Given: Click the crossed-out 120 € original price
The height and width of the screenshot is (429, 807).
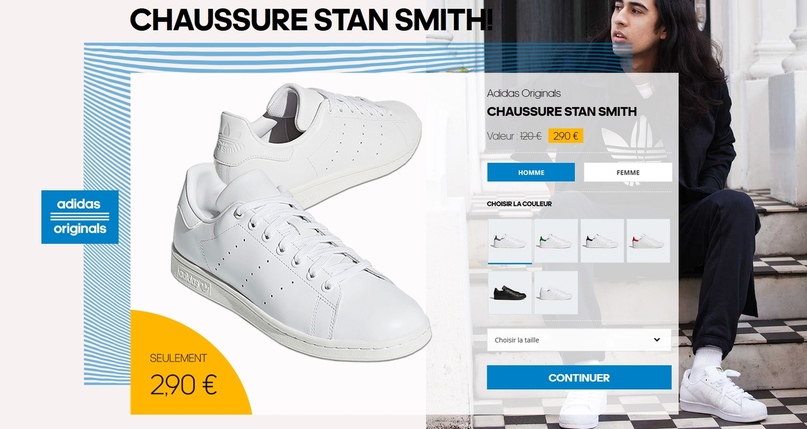Looking at the screenshot, I should tap(531, 136).
